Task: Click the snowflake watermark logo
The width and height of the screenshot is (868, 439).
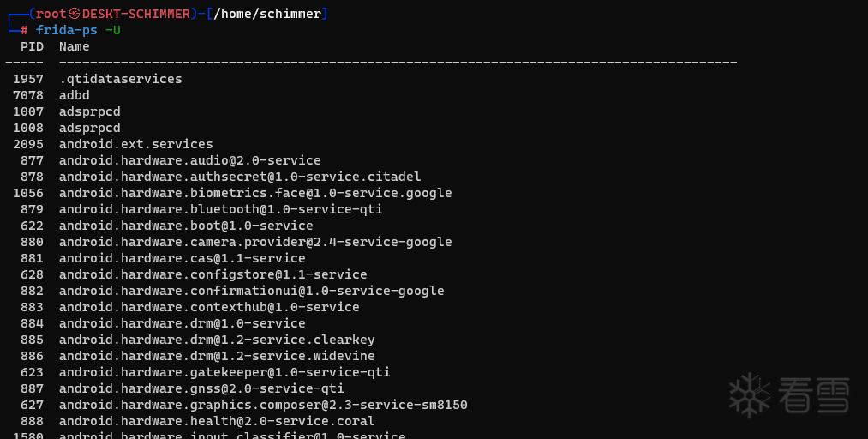Action: coord(749,395)
